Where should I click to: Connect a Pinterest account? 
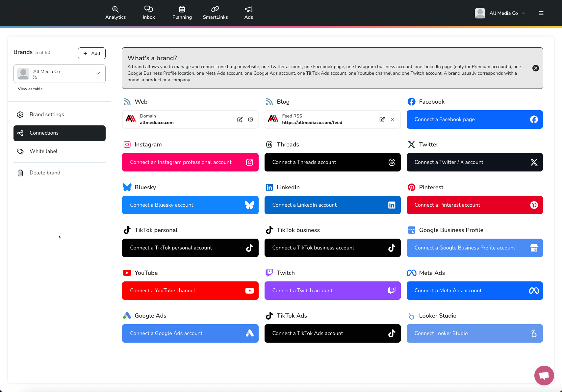click(x=474, y=205)
